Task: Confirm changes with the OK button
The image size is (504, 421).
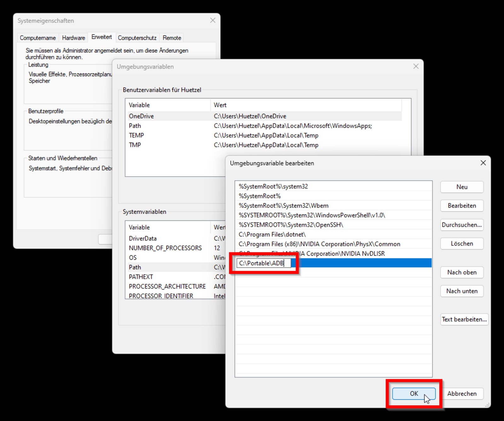Action: [x=413, y=394]
